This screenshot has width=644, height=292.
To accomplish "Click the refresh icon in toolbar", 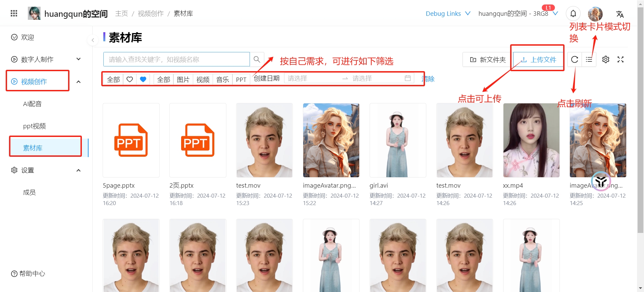I will point(575,59).
